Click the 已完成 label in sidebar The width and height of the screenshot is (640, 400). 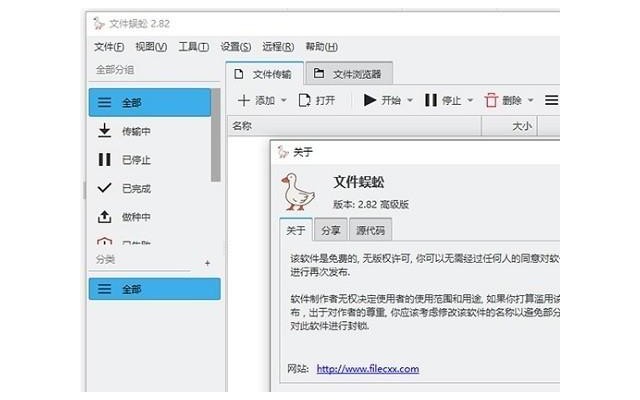136,189
